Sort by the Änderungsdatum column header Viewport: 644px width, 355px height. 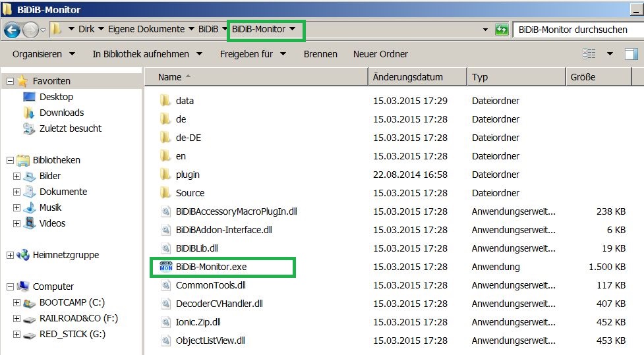pos(417,77)
